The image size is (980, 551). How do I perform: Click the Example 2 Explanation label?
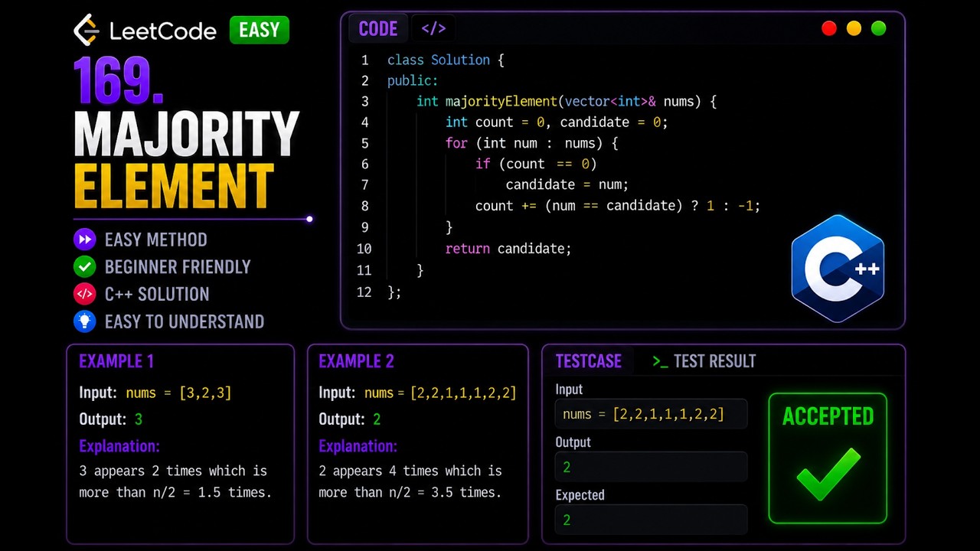[x=359, y=446]
